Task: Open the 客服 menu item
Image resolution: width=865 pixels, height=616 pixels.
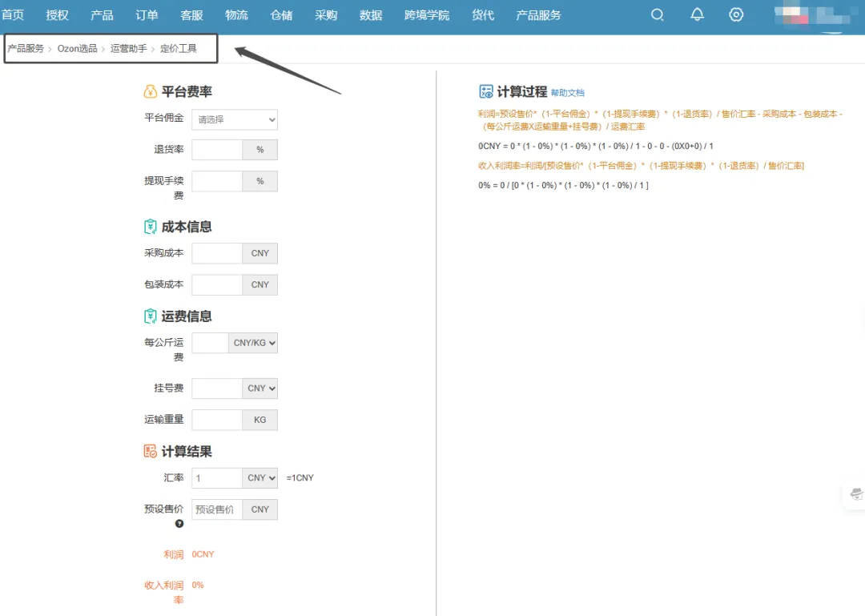Action: pos(192,15)
